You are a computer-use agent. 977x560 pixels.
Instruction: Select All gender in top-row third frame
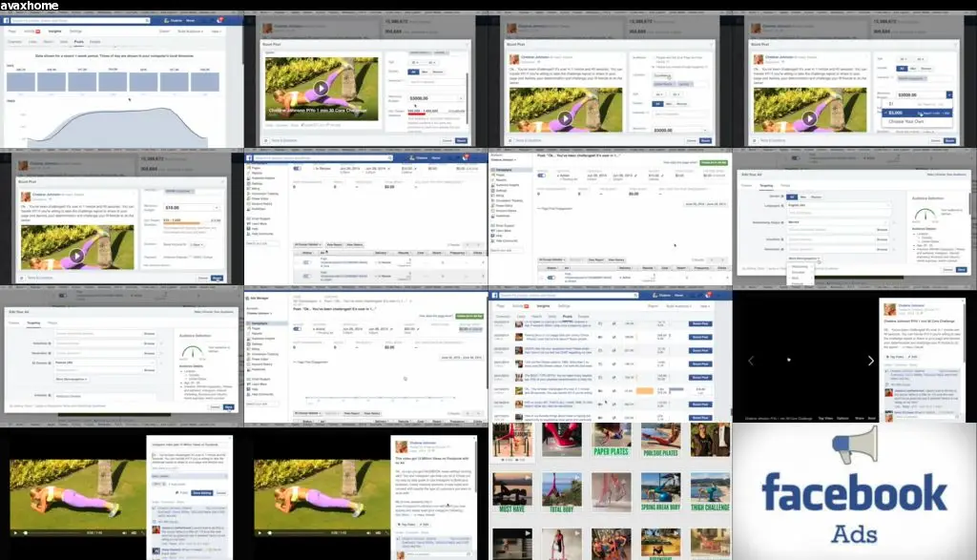[656, 103]
